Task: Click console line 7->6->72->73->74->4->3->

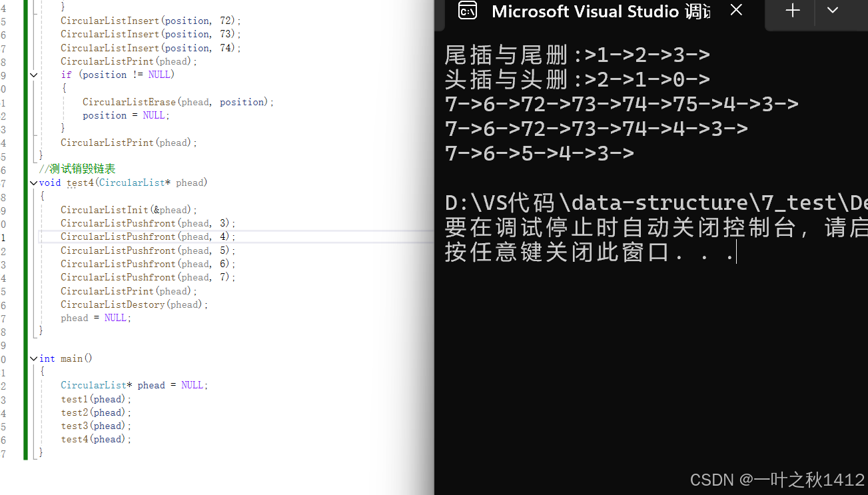Action: pos(596,129)
